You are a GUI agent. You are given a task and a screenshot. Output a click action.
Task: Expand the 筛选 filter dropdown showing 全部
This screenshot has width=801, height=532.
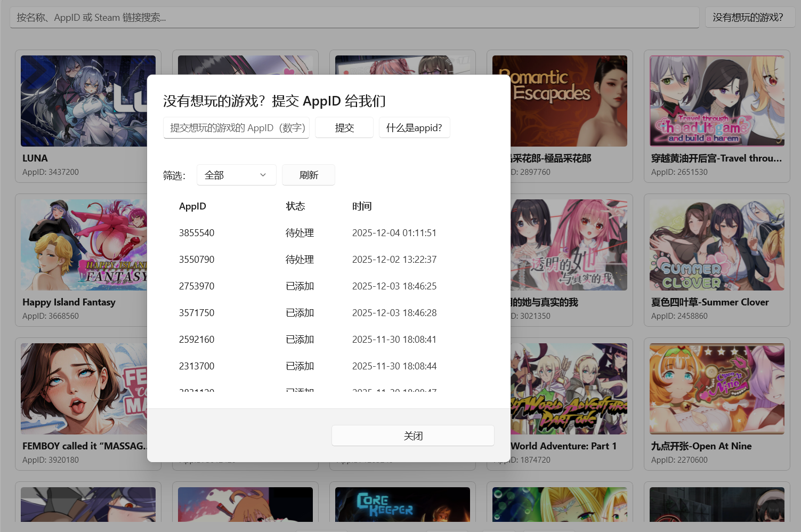point(236,175)
